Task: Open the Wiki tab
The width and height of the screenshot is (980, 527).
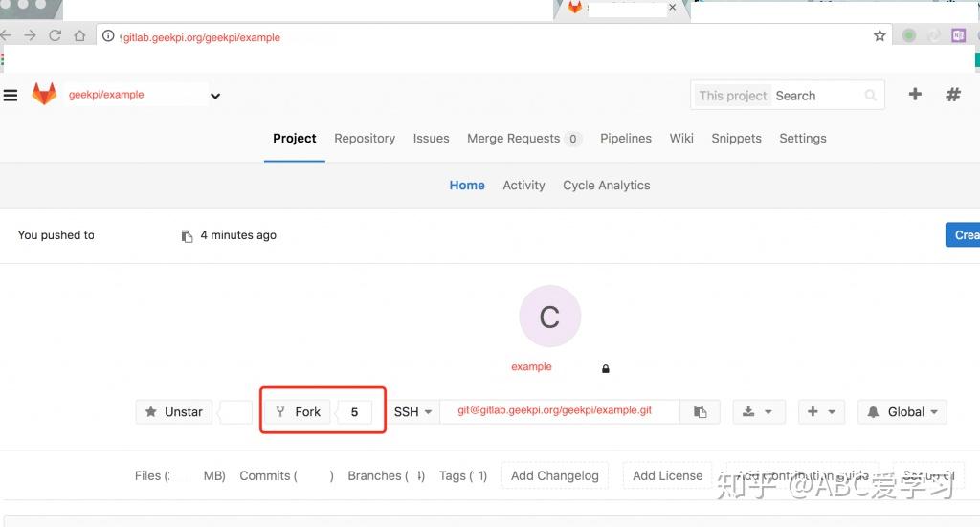Action: coord(681,139)
